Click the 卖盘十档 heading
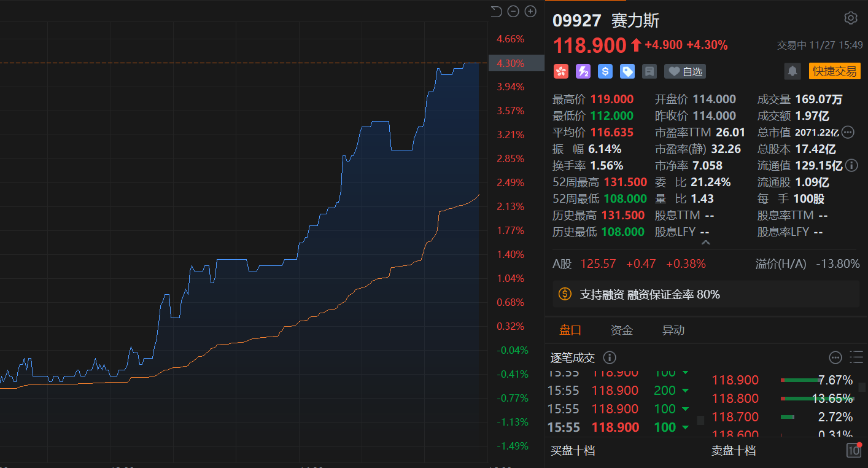Screen dimensions: 868x468 [x=734, y=450]
